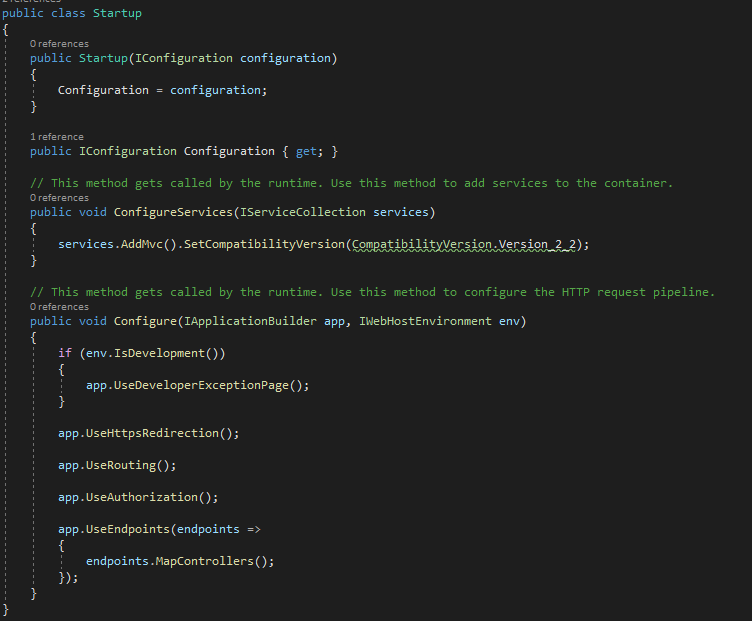Click 'Configuration' on the assignment line's left side
This screenshot has width=752, height=621.
pos(103,90)
